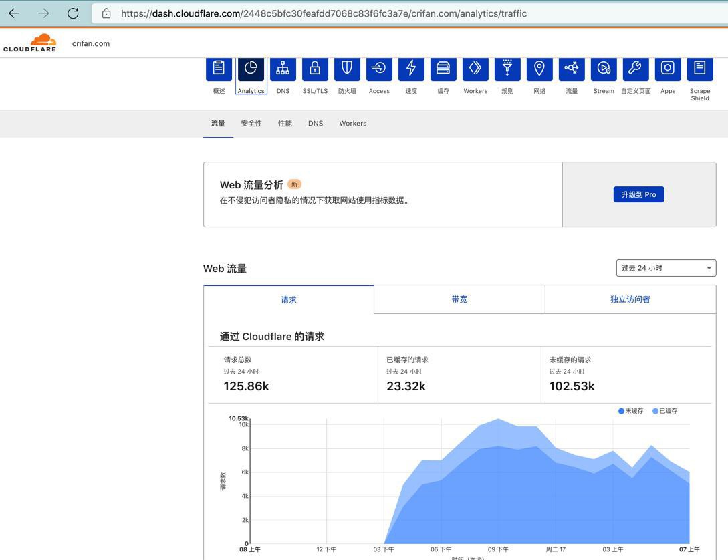
Task: Click the 新 badge next to Web 流量分析
Action: click(294, 184)
